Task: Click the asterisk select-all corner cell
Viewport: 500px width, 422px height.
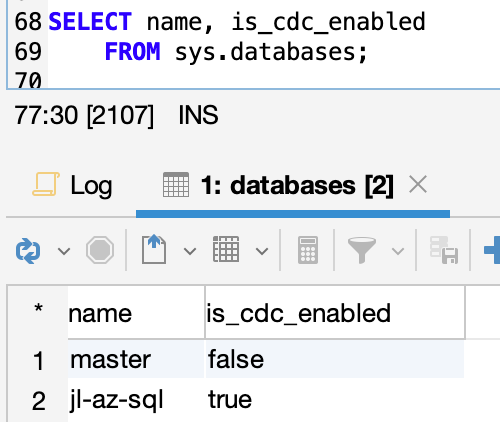Action: 38,309
